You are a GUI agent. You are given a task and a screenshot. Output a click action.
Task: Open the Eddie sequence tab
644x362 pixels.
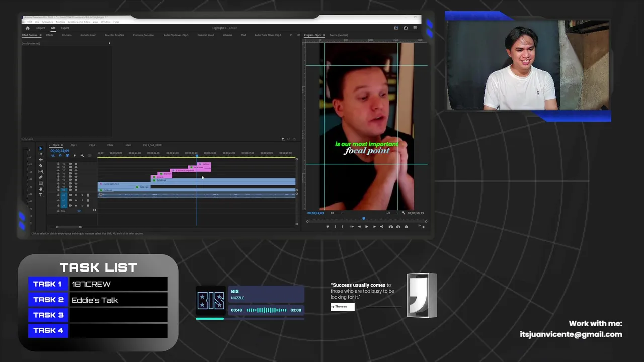click(110, 145)
